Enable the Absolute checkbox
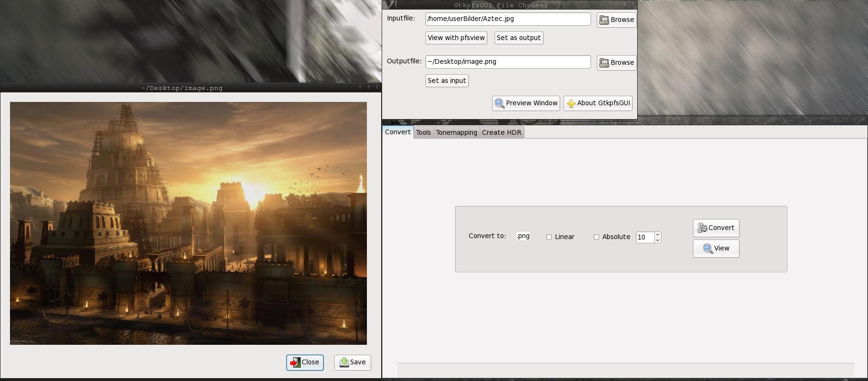868x381 pixels. pyautogui.click(x=596, y=237)
